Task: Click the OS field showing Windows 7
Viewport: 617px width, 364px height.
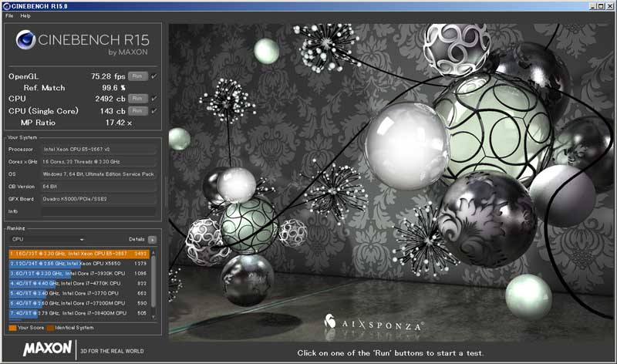Action: click(99, 174)
